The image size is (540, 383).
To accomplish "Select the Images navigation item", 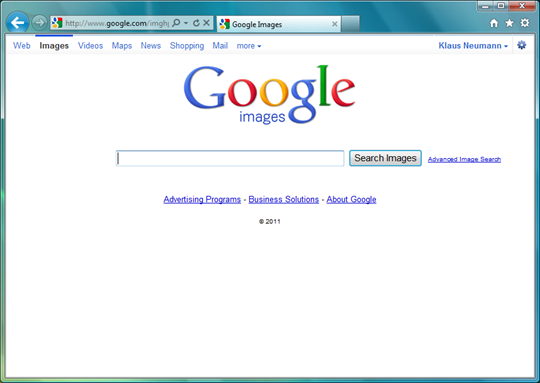I will (x=54, y=46).
